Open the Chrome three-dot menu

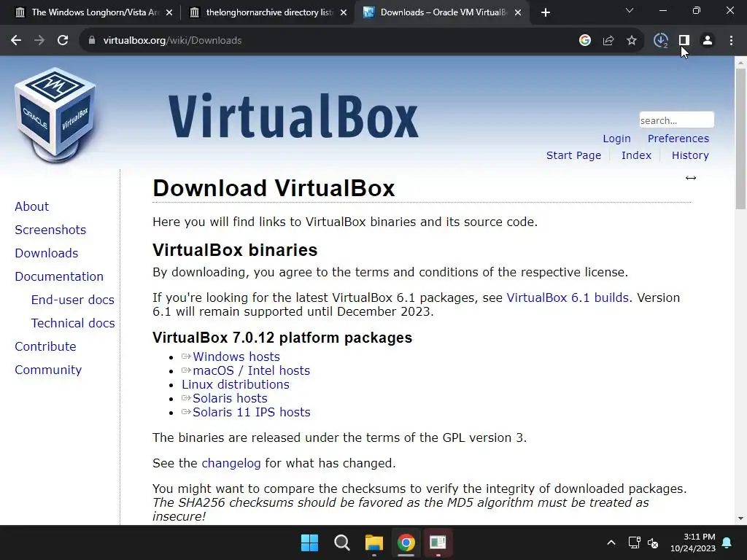(731, 41)
